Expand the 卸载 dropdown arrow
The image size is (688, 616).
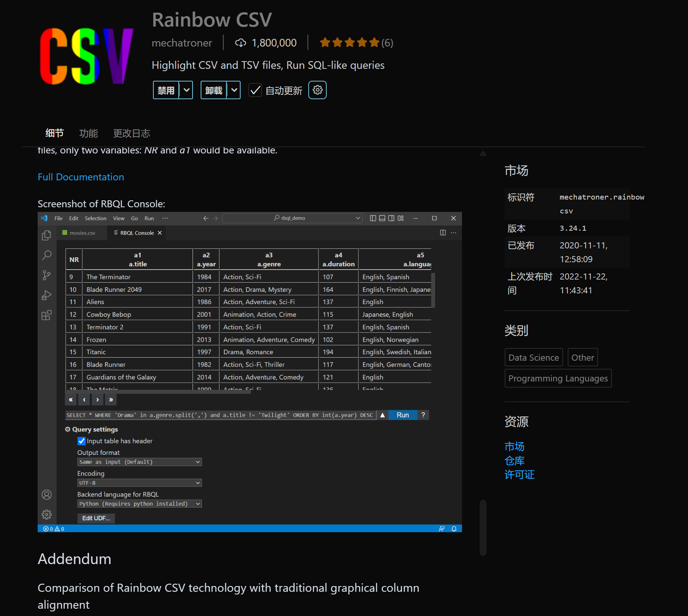[234, 90]
